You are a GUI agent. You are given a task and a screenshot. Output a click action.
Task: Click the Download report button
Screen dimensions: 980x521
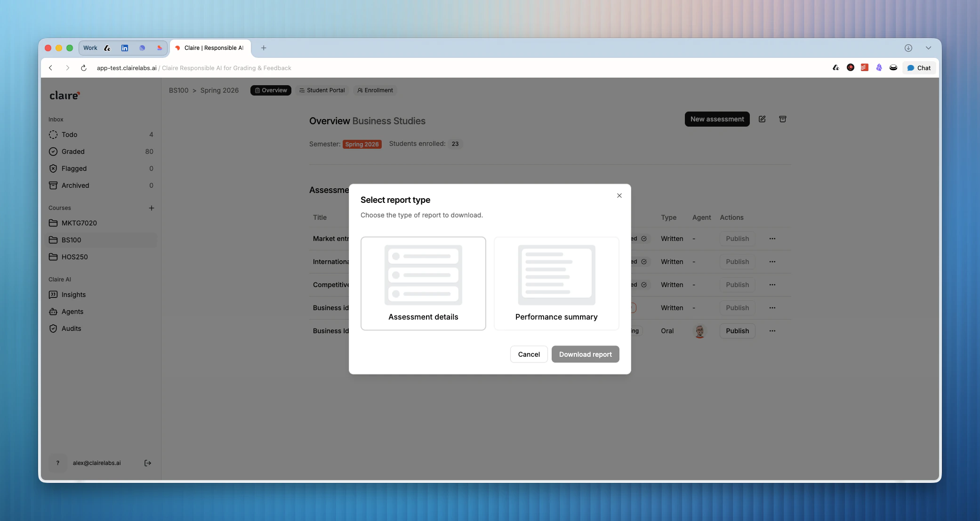[585, 354]
